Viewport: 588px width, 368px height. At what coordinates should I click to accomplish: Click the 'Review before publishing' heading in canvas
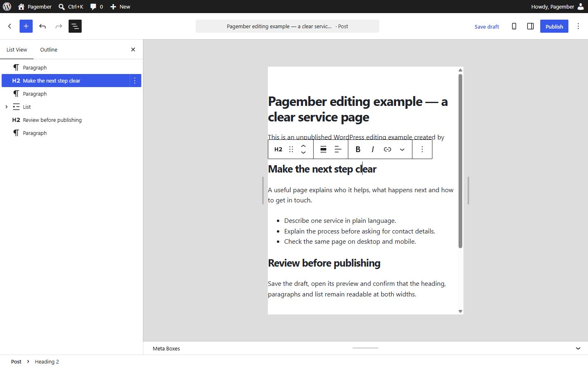(324, 263)
